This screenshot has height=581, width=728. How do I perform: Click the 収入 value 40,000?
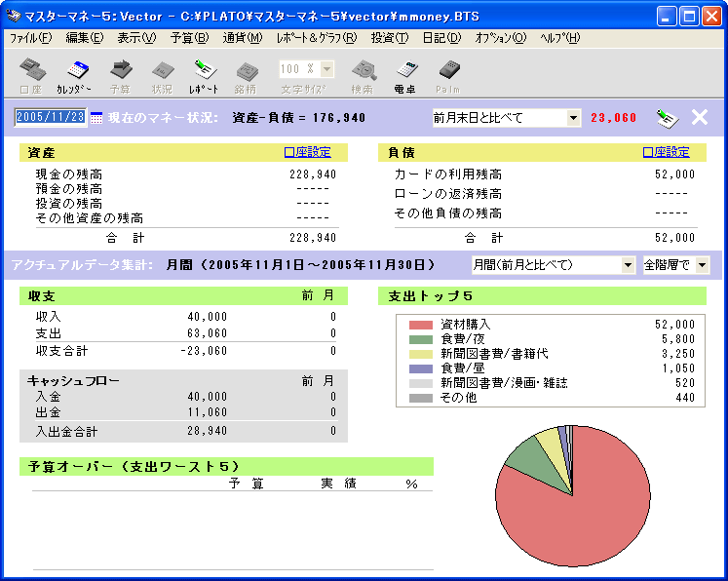(x=207, y=317)
